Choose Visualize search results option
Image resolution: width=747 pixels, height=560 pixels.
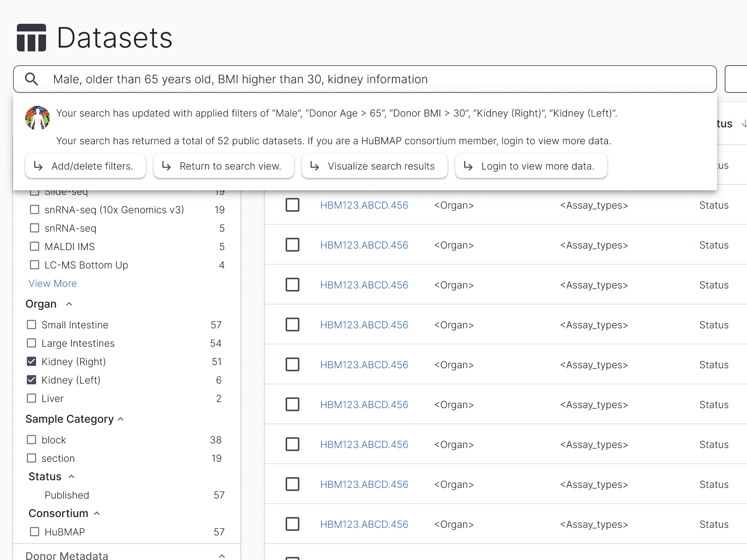point(374,166)
